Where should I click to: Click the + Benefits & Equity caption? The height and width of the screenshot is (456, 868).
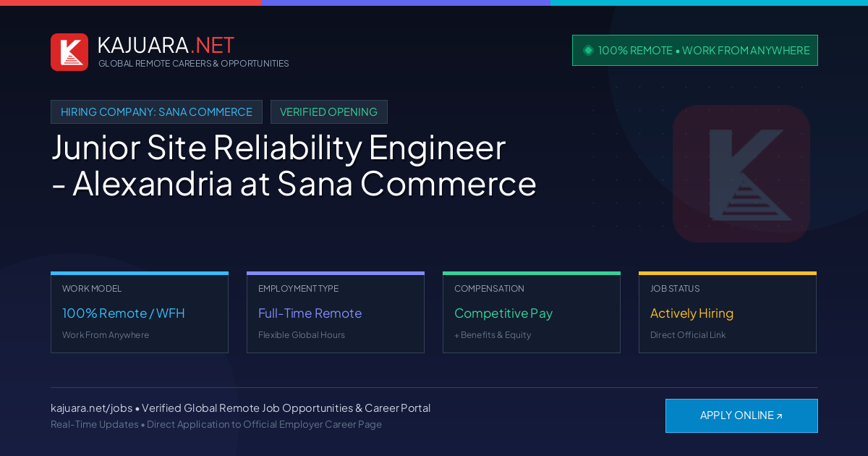click(x=493, y=335)
